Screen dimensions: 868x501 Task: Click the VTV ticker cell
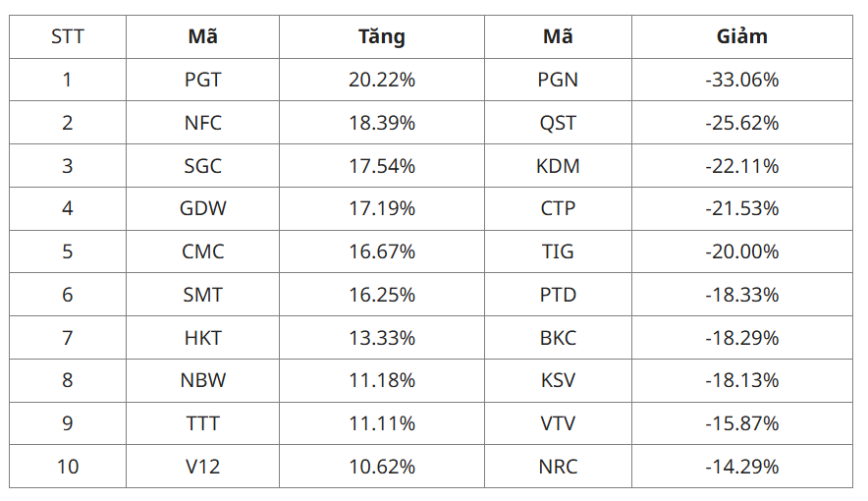coord(558,424)
